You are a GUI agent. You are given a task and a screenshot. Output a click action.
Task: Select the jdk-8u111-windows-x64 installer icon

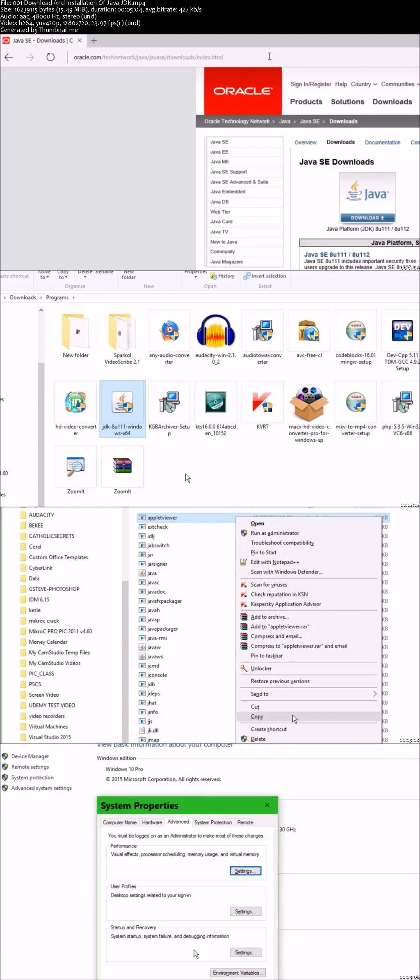[x=122, y=402]
